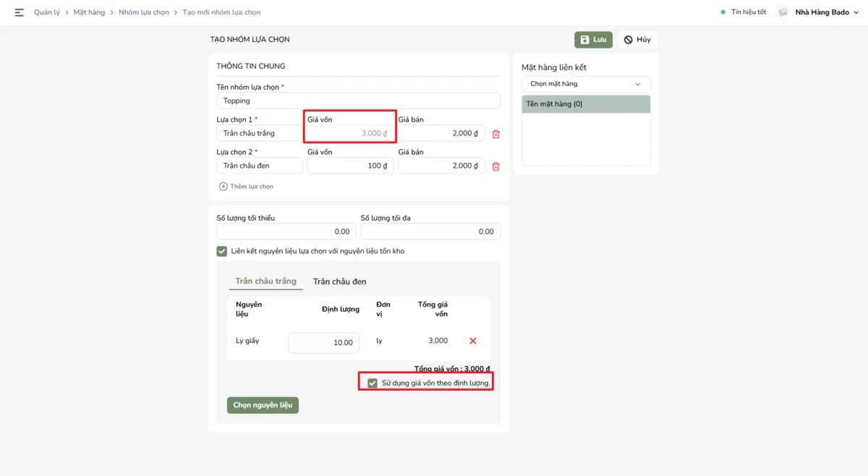
Task: Open the Chọn mặt hàng dropdown
Action: pyautogui.click(x=586, y=84)
